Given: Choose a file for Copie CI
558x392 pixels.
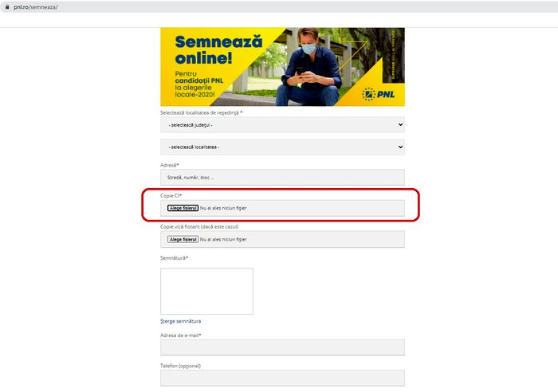Looking at the screenshot, I should pyautogui.click(x=183, y=208).
